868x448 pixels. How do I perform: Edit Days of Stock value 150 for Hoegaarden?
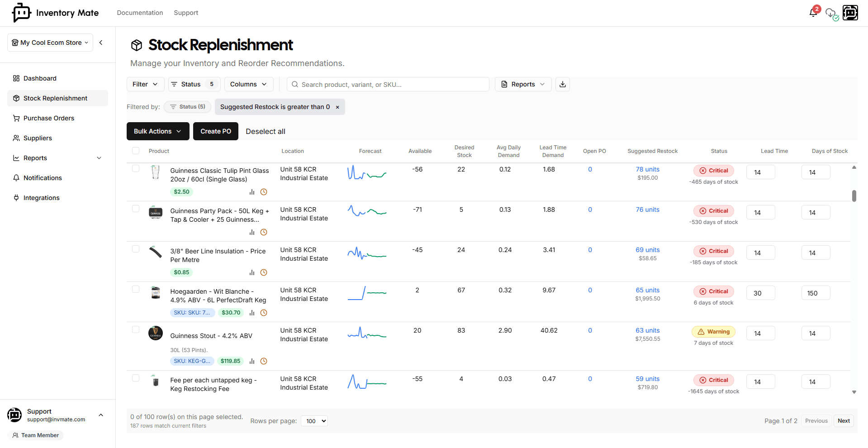pyautogui.click(x=816, y=293)
